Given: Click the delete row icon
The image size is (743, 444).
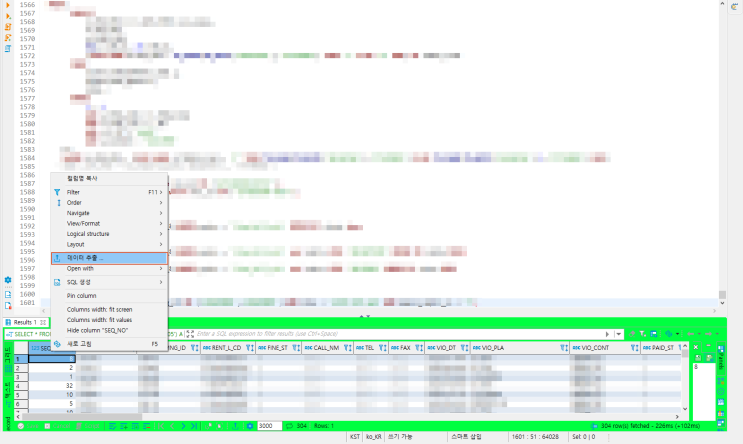Looking at the screenshot, I should [147, 426].
